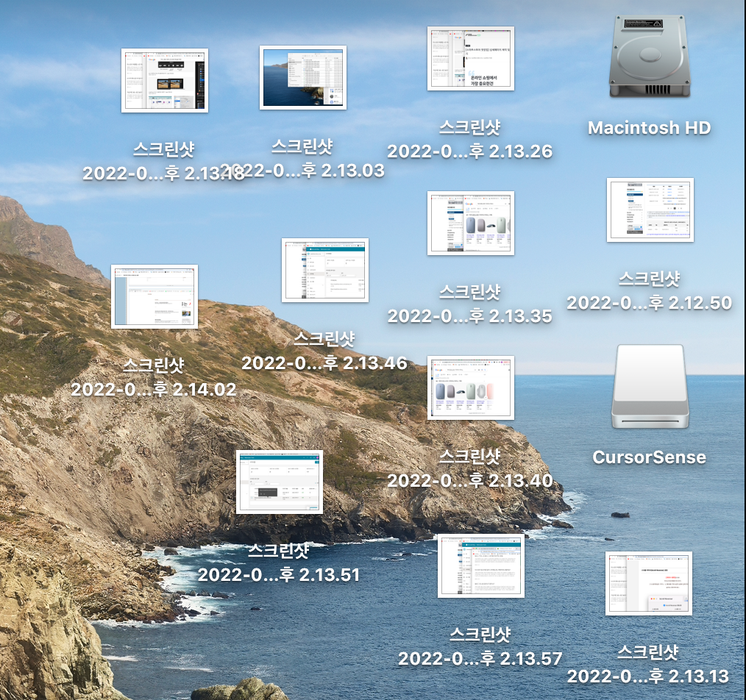
Task: Click file name ending '후 2.13.51'
Action: point(279,562)
